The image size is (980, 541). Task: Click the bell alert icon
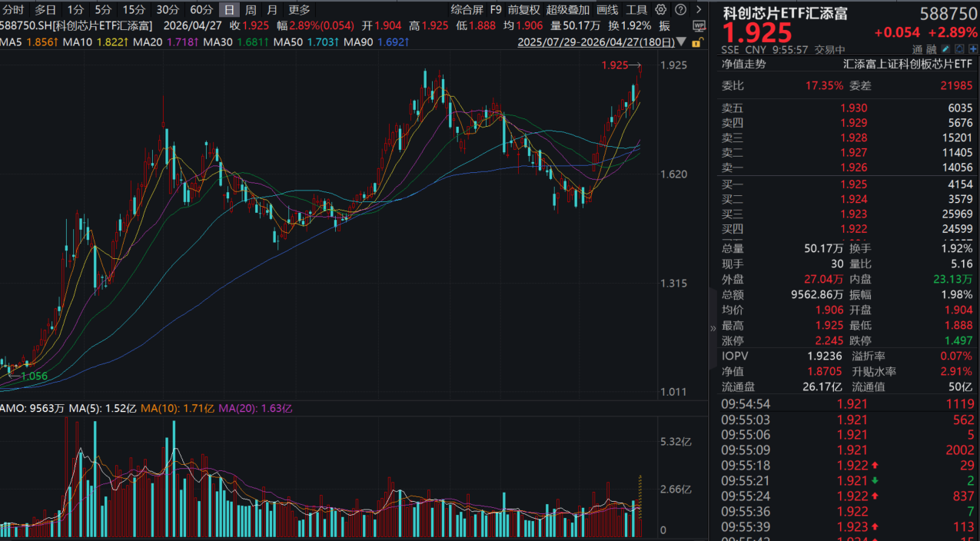959,48
